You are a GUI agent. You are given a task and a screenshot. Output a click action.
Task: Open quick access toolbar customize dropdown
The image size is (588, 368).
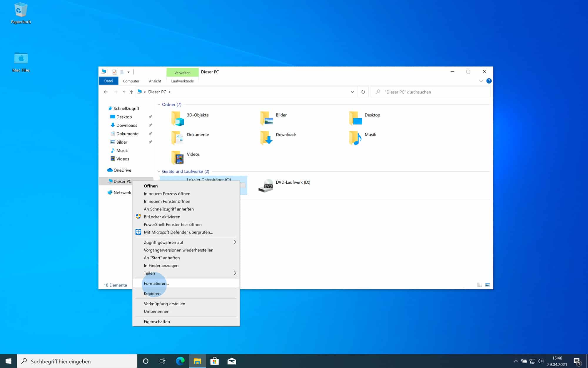point(128,72)
